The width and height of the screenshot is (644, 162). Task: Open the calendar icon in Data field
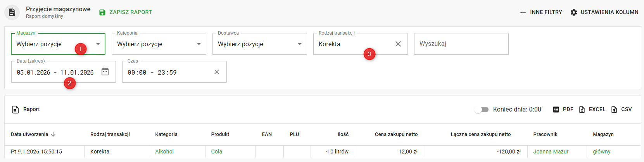105,72
